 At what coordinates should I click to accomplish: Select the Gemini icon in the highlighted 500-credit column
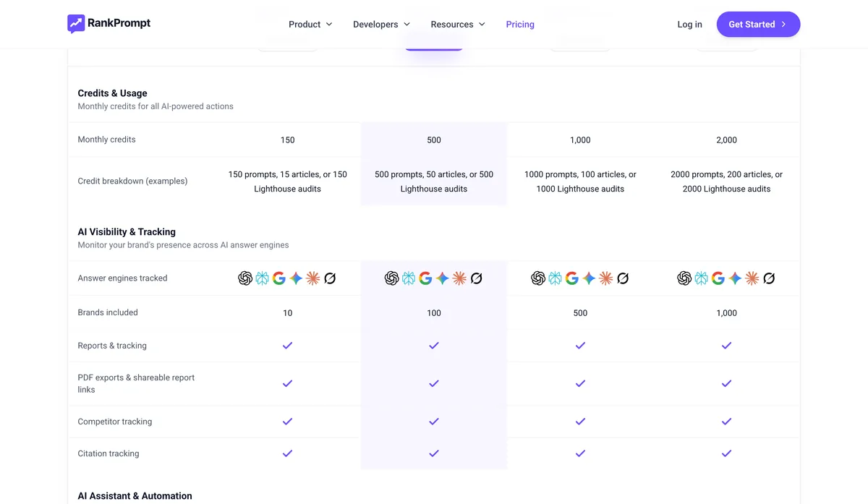(442, 278)
